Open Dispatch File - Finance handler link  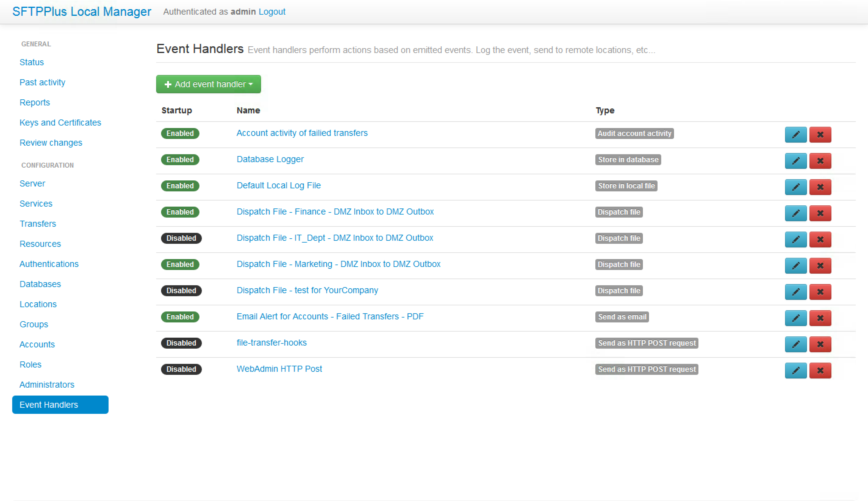[335, 211]
